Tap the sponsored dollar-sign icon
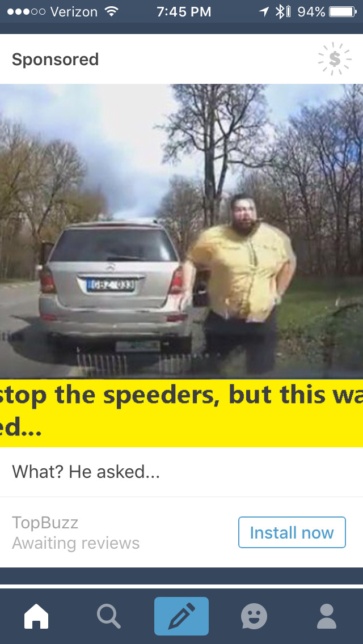 tap(335, 59)
